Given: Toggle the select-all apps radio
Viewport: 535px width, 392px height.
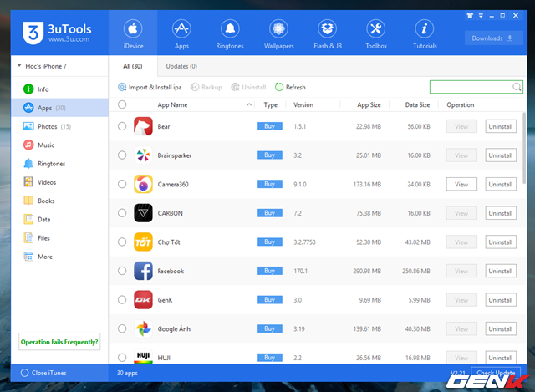Looking at the screenshot, I should pyautogui.click(x=122, y=104).
